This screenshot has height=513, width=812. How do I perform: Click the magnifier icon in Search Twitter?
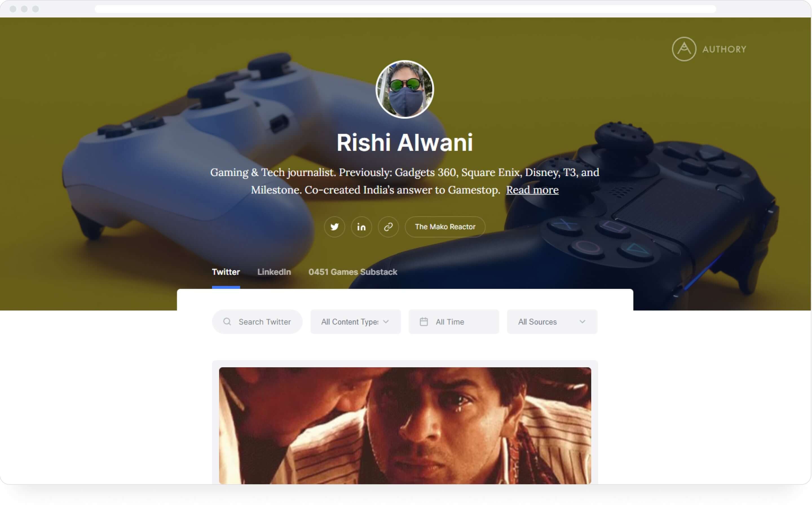point(227,322)
